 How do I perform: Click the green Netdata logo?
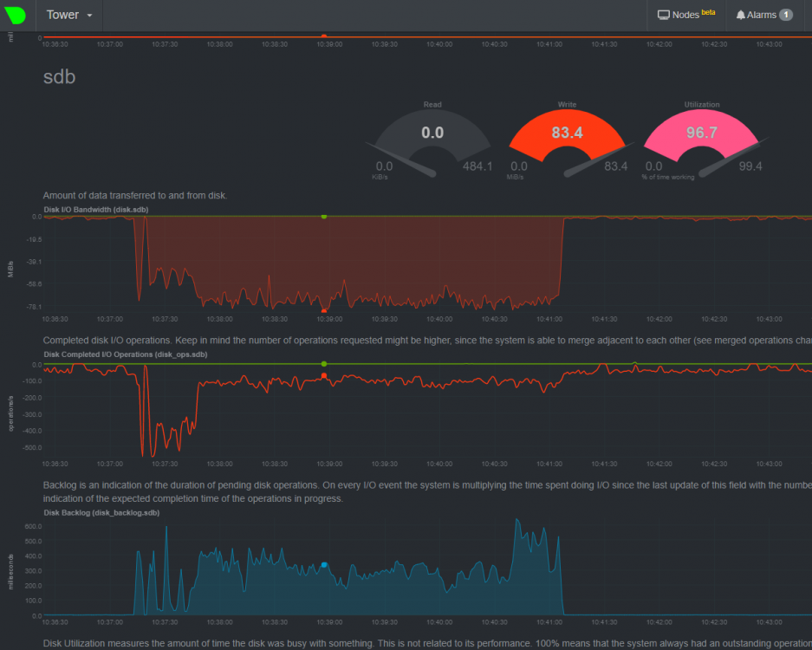pyautogui.click(x=16, y=15)
